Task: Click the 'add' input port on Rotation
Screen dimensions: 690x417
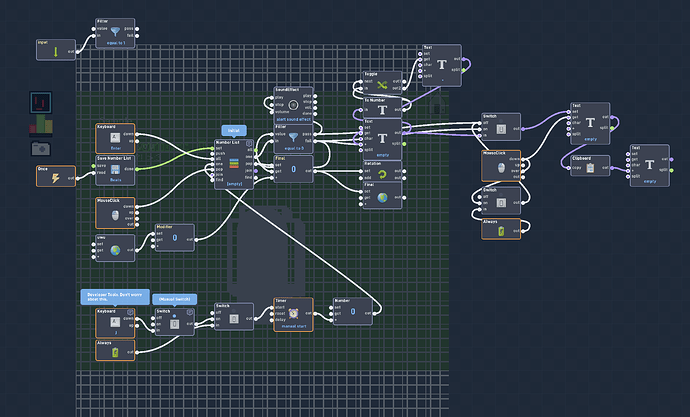Action: (361, 178)
